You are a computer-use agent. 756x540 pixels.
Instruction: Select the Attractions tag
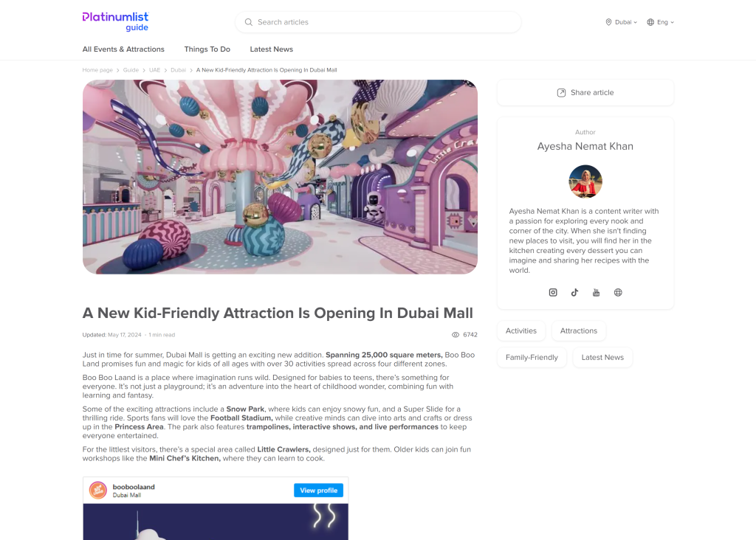tap(579, 331)
